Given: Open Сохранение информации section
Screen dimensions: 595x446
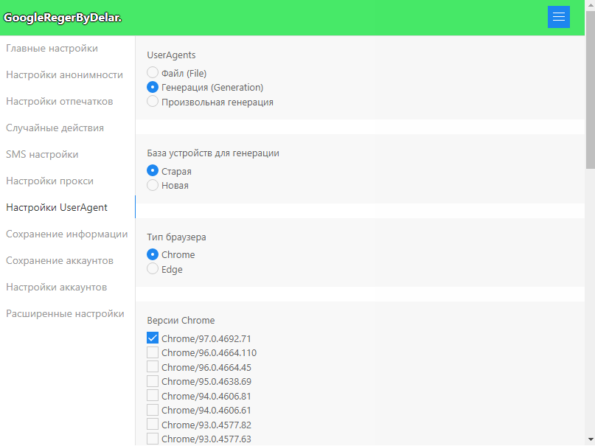Looking at the screenshot, I should click(x=67, y=234).
